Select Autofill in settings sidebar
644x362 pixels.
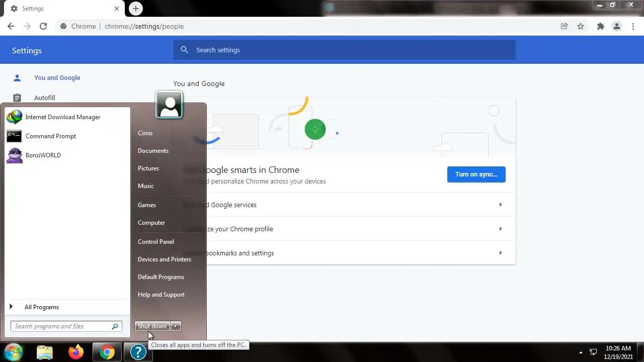[x=45, y=98]
